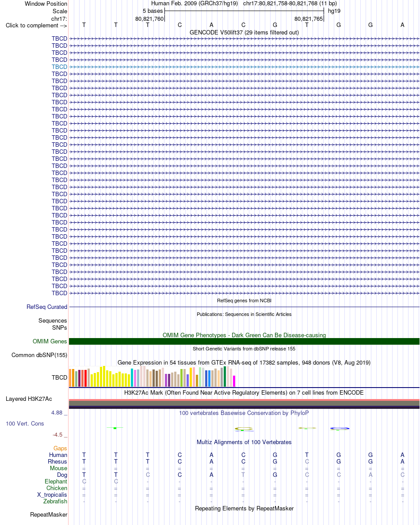The image size is (420, 525).
Task: Click the 'hg19' assembly text
Action: point(334,11)
